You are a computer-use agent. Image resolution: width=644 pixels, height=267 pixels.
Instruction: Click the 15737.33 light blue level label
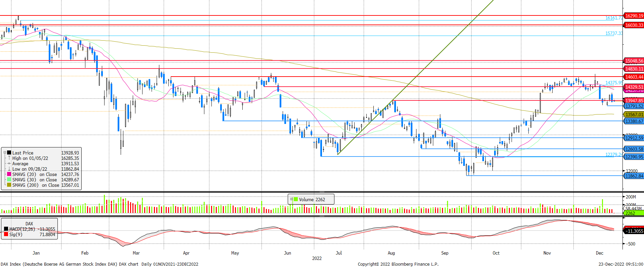pos(614,33)
